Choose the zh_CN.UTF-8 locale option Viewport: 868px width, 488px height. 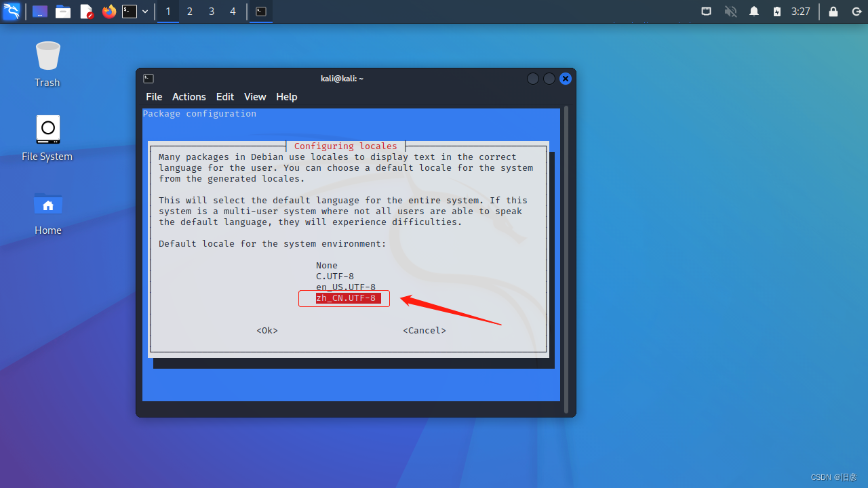click(349, 298)
